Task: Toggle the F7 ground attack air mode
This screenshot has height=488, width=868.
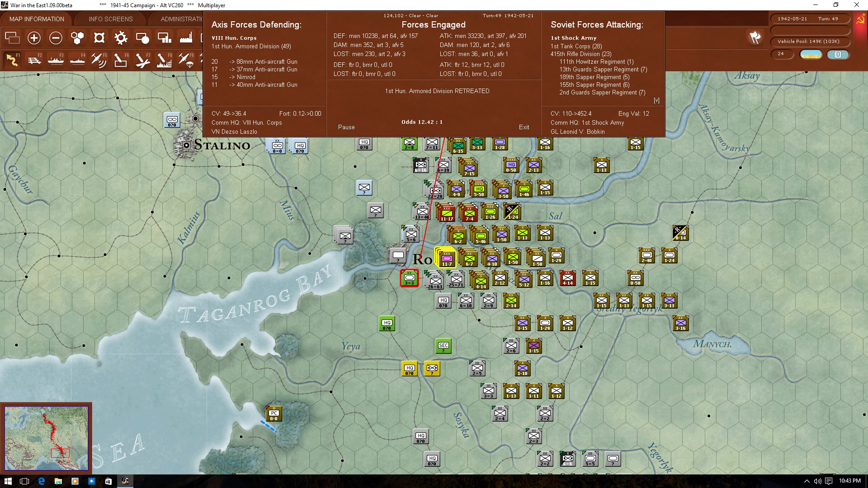Action: (x=142, y=60)
